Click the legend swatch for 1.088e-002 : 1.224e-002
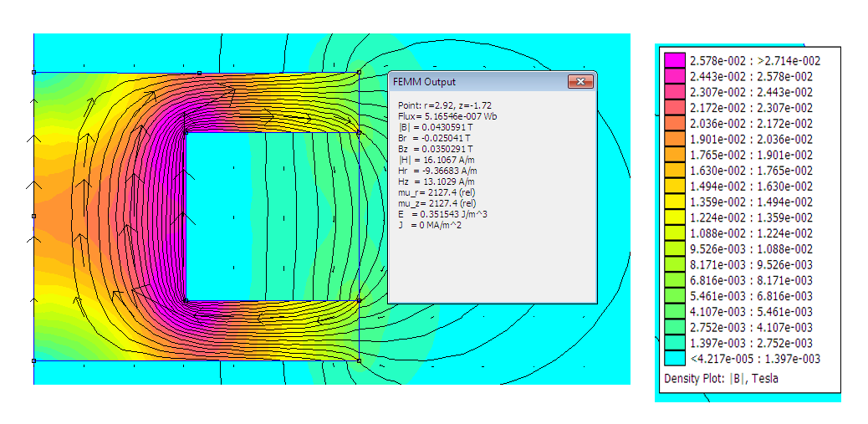 point(674,233)
